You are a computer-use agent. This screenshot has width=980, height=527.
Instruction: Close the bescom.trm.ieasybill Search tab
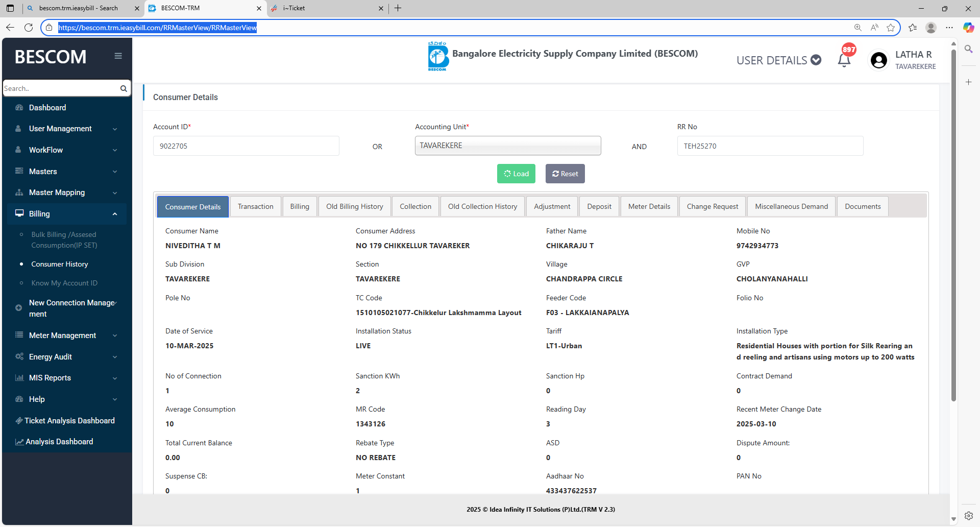(x=137, y=8)
